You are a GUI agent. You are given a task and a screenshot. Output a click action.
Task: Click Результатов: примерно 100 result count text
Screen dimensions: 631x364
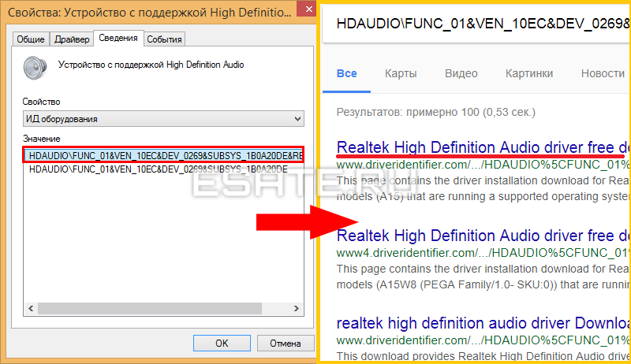click(436, 112)
